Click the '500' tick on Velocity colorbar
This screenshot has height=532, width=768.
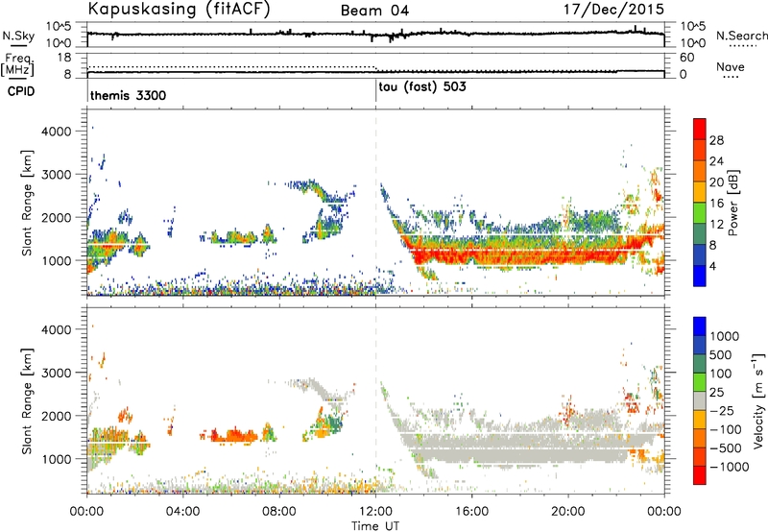(x=723, y=354)
